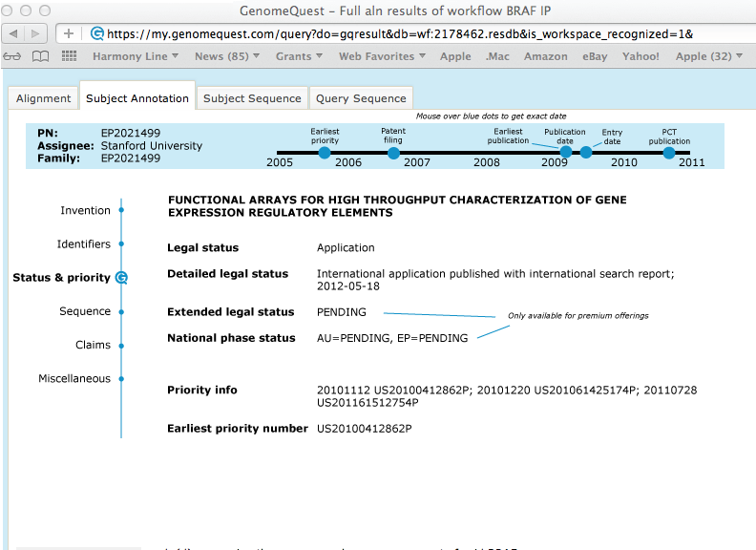Viewport: 756px width, 550px height.
Task: Switch to the Alignment tab
Action: pyautogui.click(x=43, y=98)
